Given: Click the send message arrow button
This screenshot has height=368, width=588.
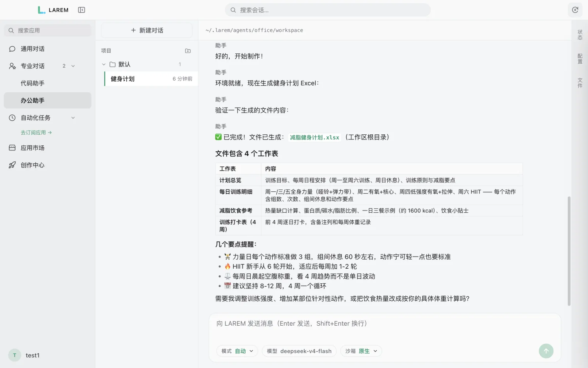Looking at the screenshot, I should tap(546, 351).
